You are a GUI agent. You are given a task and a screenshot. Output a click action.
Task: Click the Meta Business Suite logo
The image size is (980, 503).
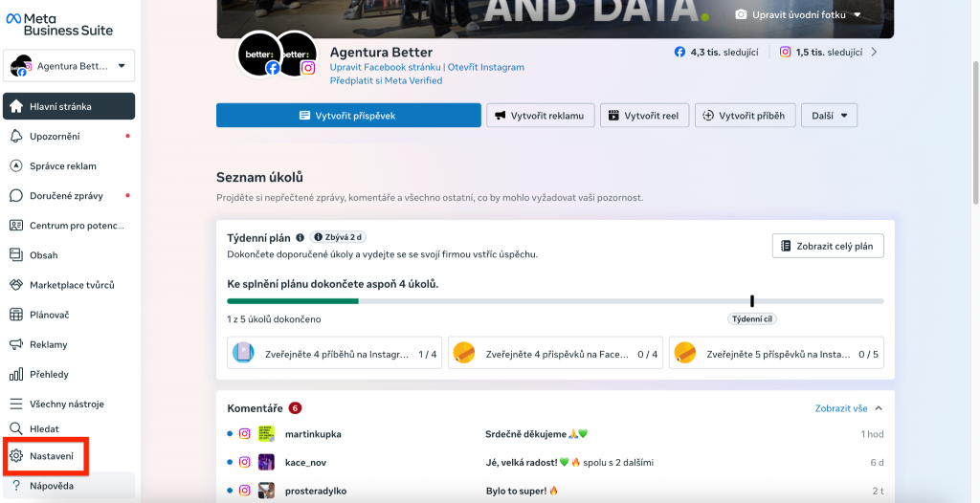click(59, 24)
